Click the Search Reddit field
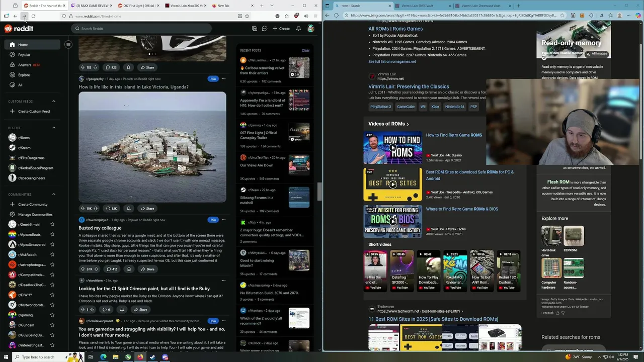The image size is (644, 362). click(x=141, y=29)
